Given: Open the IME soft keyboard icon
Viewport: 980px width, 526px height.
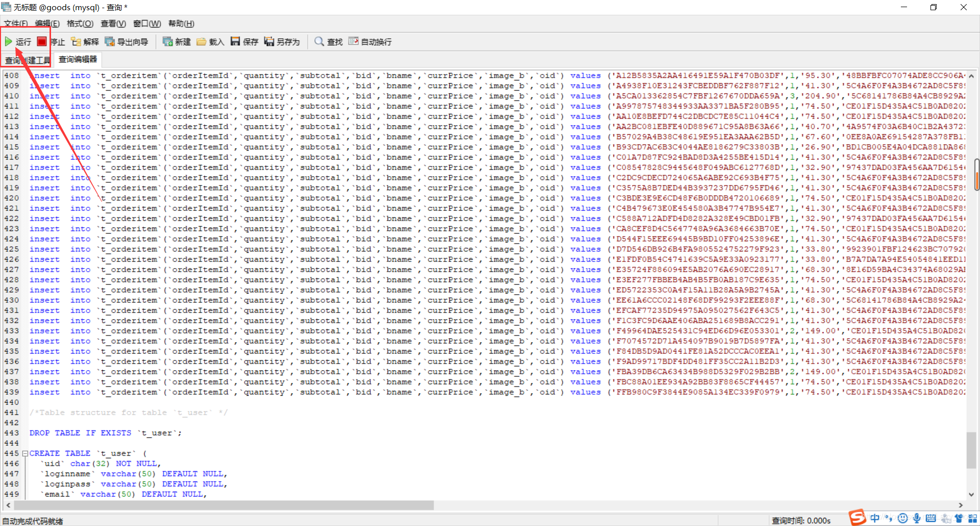Looking at the screenshot, I should 930,518.
